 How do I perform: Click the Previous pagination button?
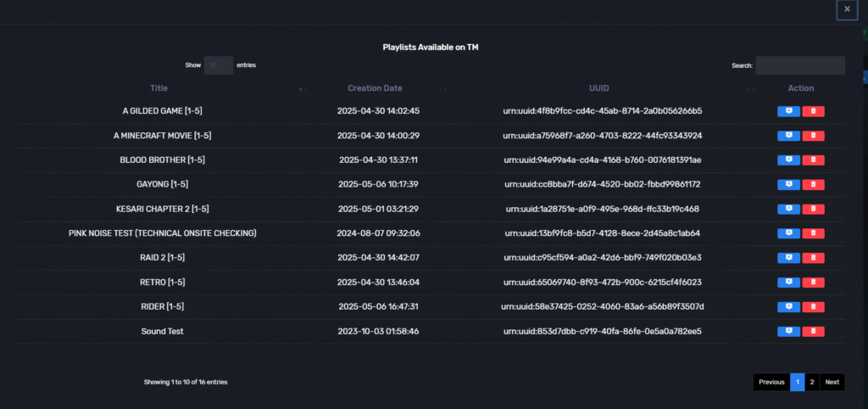point(771,382)
